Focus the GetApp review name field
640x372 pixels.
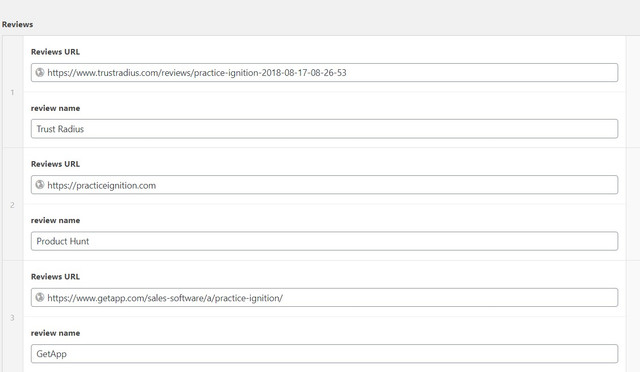[x=324, y=354]
